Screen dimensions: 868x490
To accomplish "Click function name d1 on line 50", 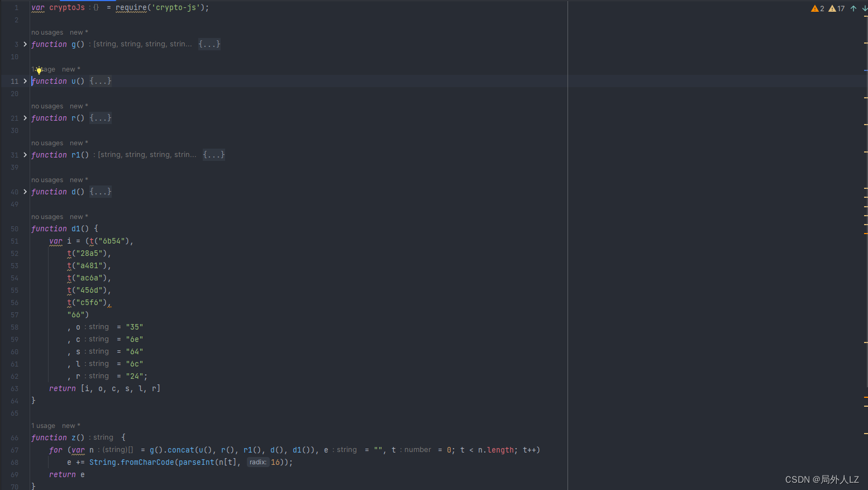I will point(76,229).
